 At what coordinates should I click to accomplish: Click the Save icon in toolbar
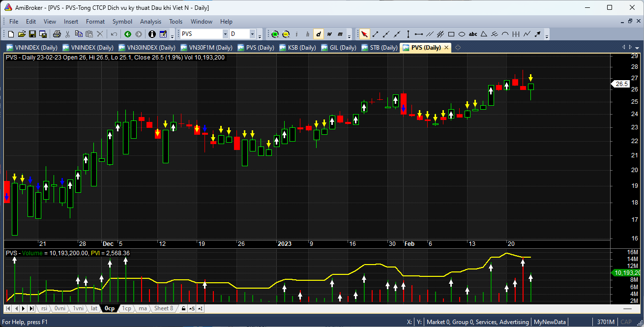(32, 34)
